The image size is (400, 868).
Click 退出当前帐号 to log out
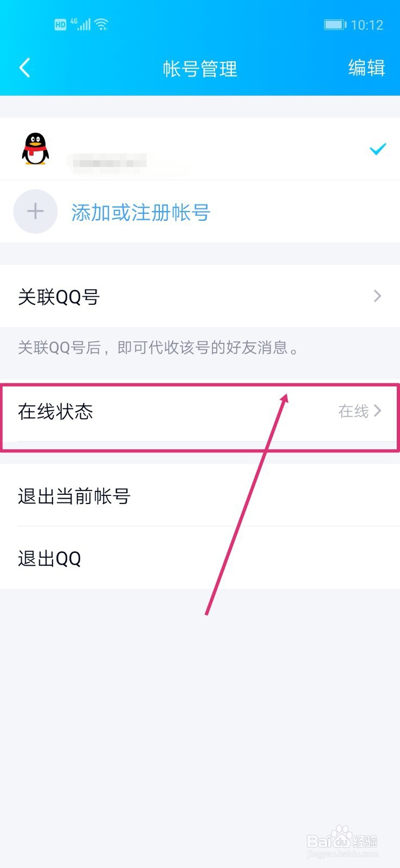tap(74, 496)
